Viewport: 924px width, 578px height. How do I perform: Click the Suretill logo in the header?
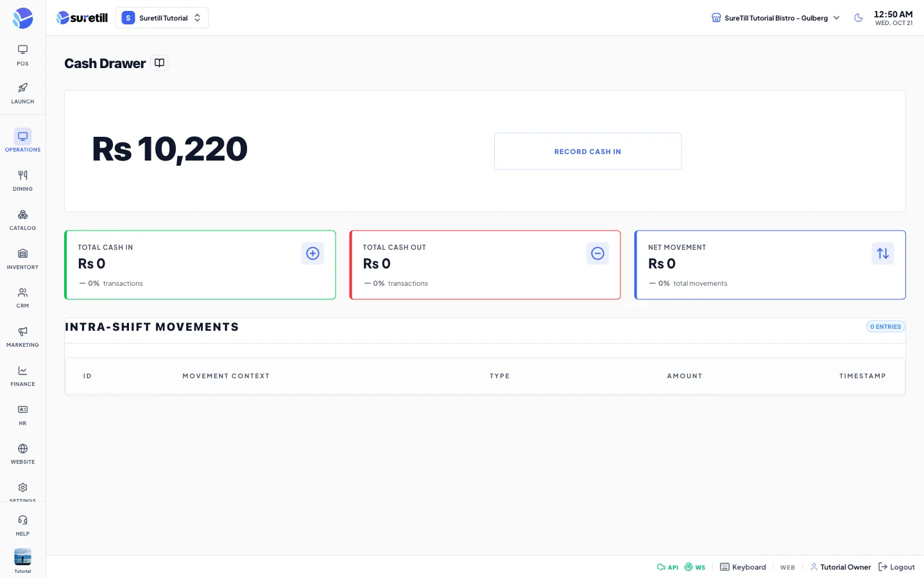coord(82,18)
